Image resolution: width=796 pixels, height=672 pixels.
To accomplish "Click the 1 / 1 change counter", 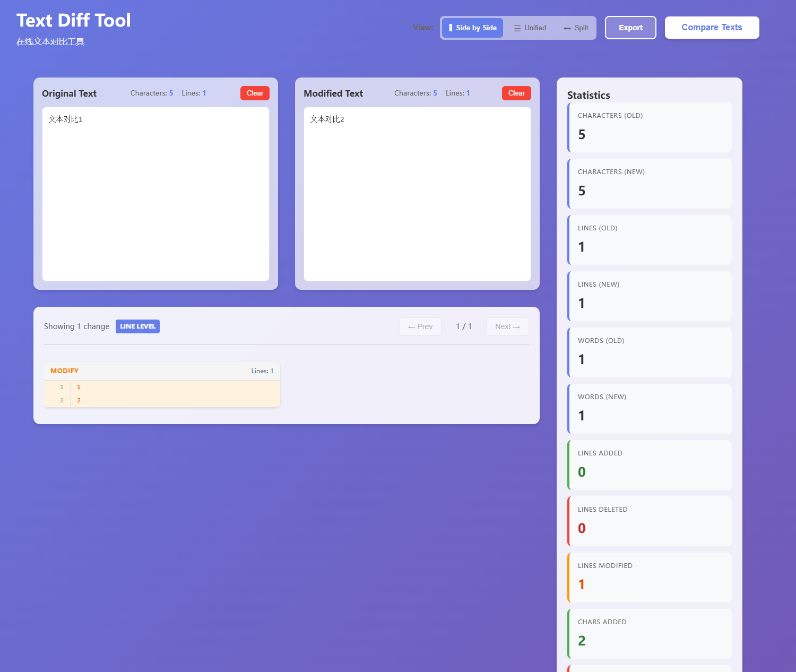I will coord(464,326).
